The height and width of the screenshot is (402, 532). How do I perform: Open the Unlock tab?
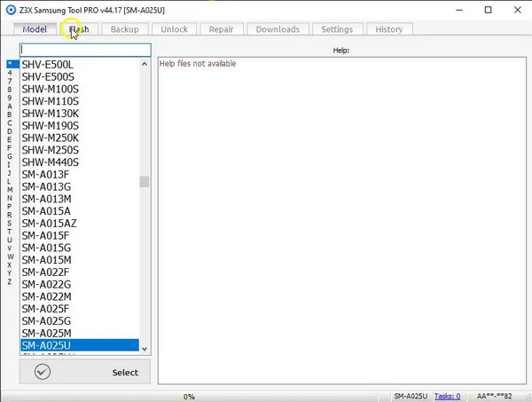(x=174, y=29)
